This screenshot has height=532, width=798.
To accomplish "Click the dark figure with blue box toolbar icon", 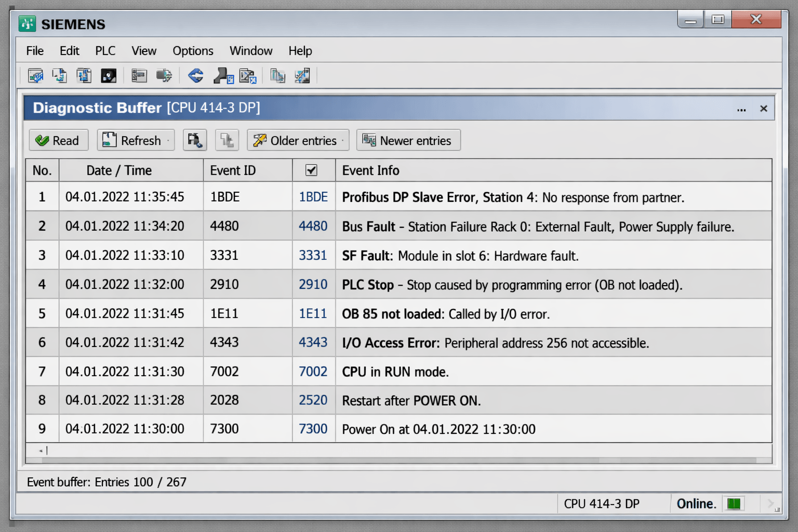I will click(x=223, y=76).
